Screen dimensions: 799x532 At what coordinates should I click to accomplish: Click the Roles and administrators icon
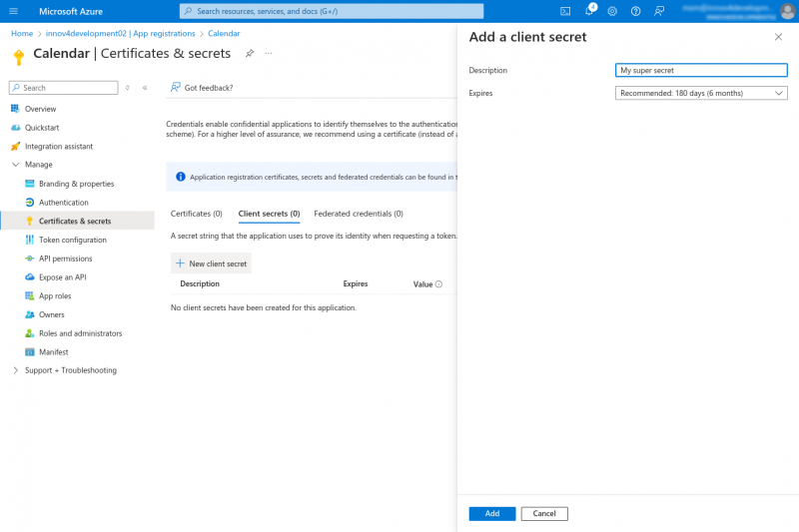(30, 333)
